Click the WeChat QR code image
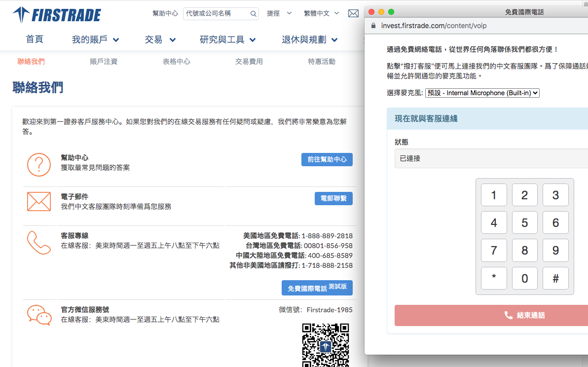Image resolution: width=588 pixels, height=367 pixels. (x=326, y=345)
